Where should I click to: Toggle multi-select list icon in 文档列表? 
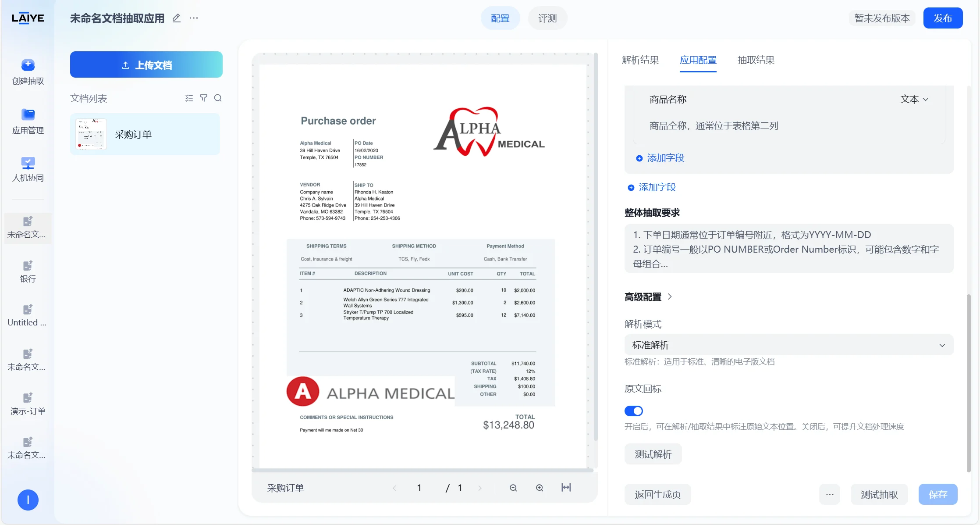click(x=189, y=98)
